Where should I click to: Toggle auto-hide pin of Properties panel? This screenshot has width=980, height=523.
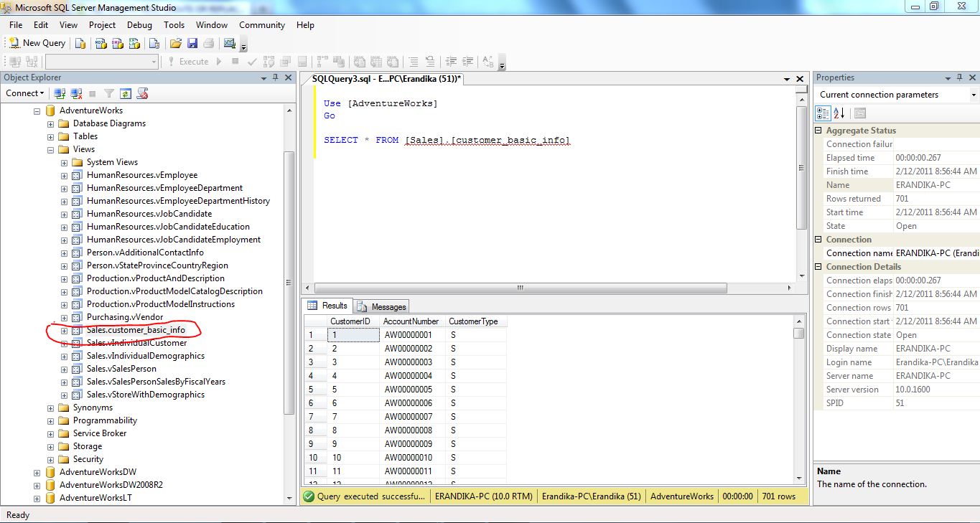(959, 77)
